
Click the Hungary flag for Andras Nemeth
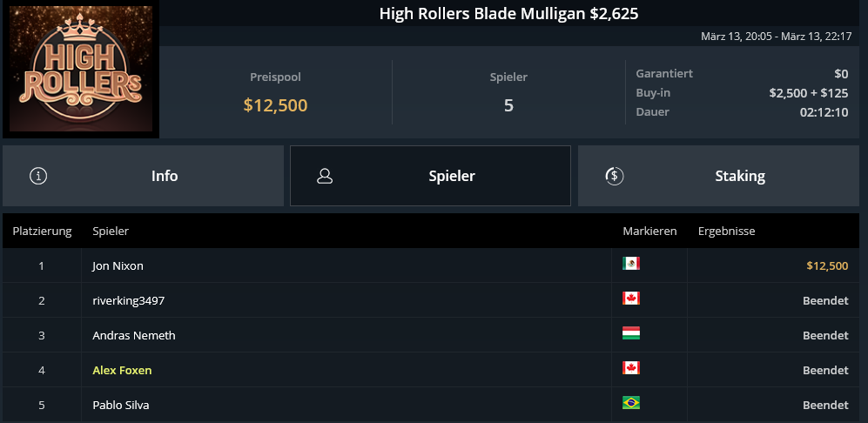pos(631,332)
